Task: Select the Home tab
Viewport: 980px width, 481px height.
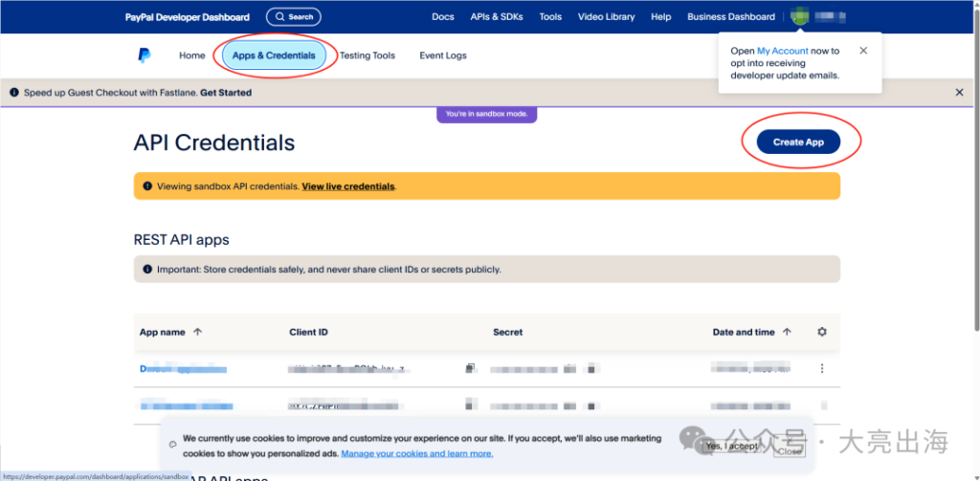Action: click(191, 55)
